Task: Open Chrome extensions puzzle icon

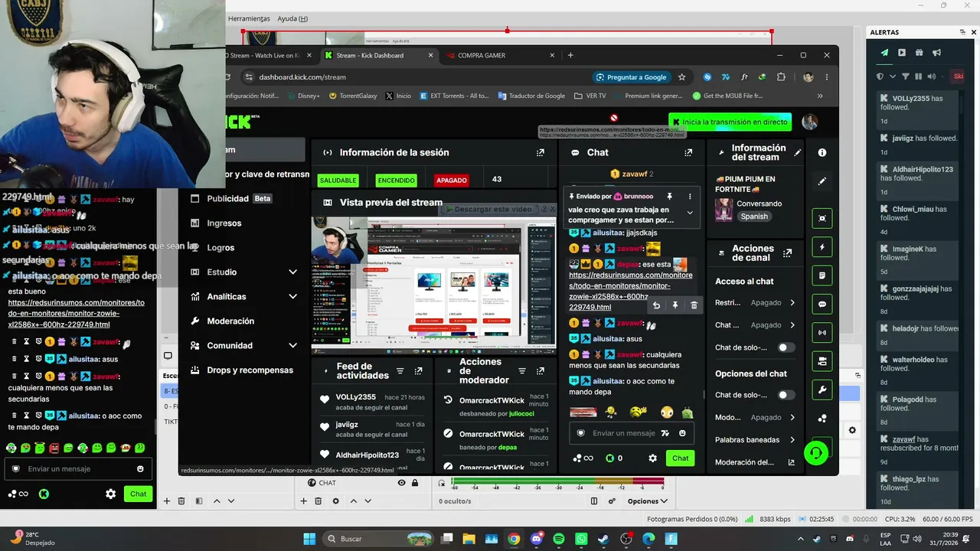Action: (781, 77)
